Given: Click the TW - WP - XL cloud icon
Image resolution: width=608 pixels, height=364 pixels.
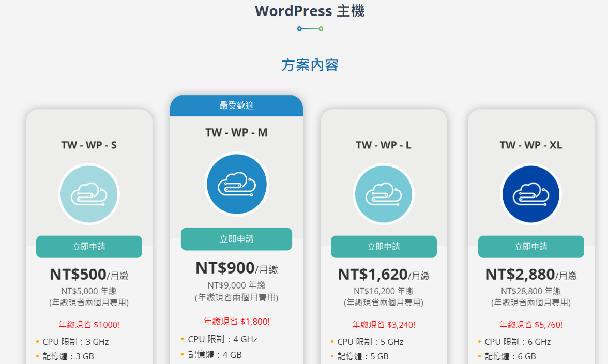Looking at the screenshot, I should coord(531,194).
